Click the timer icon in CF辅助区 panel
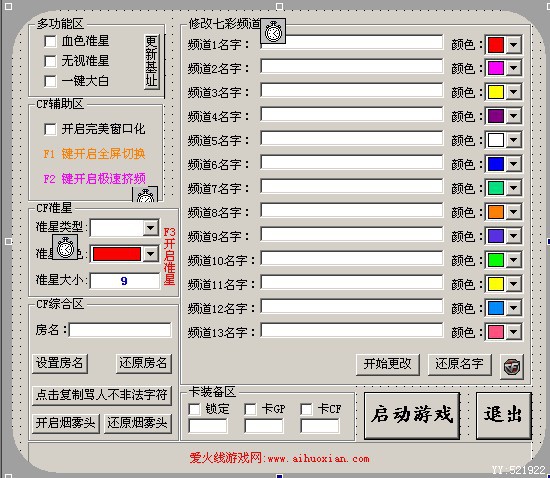This screenshot has width=550, height=478. [x=145, y=195]
